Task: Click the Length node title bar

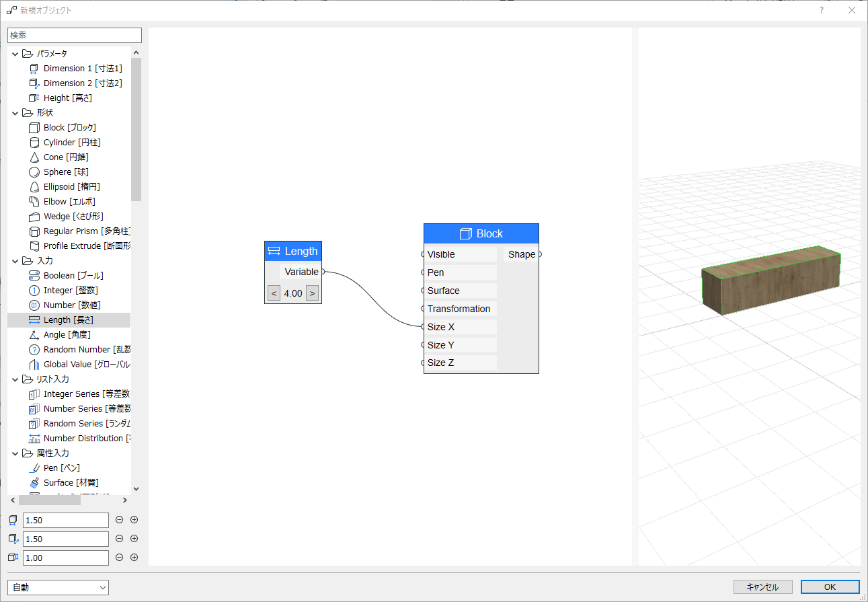Action: (x=293, y=252)
